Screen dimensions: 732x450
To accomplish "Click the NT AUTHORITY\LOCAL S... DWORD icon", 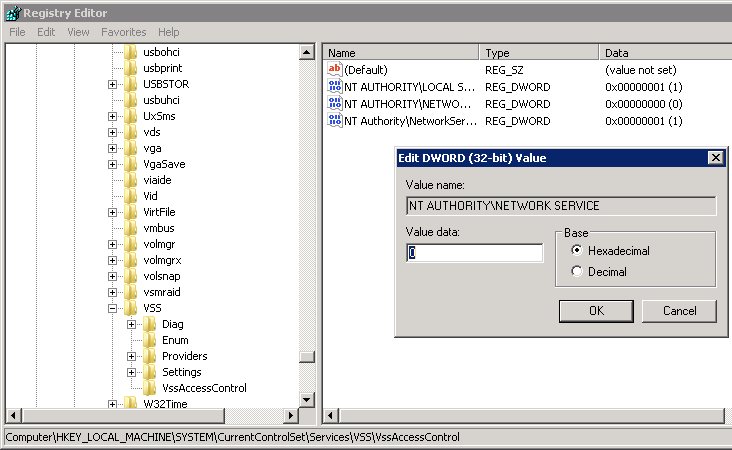I will coord(335,87).
